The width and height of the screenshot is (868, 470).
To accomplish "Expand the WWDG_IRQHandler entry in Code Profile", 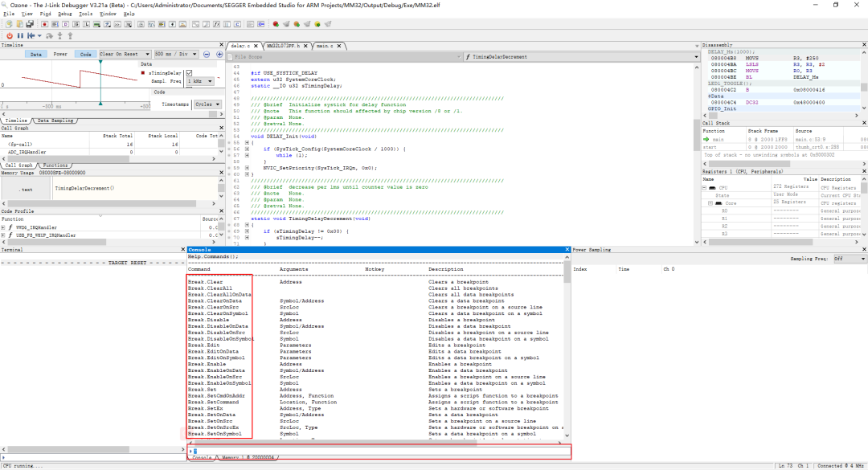I will [3, 227].
